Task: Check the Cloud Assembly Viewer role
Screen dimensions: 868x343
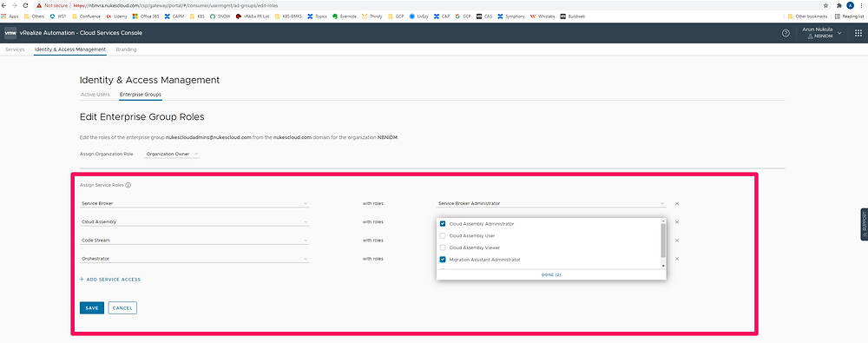Action: pos(443,247)
